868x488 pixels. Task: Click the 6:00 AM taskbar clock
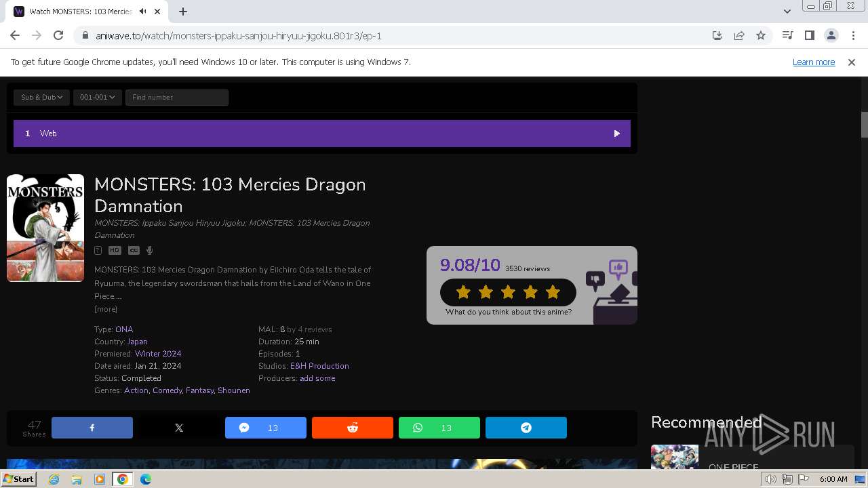[833, 479]
